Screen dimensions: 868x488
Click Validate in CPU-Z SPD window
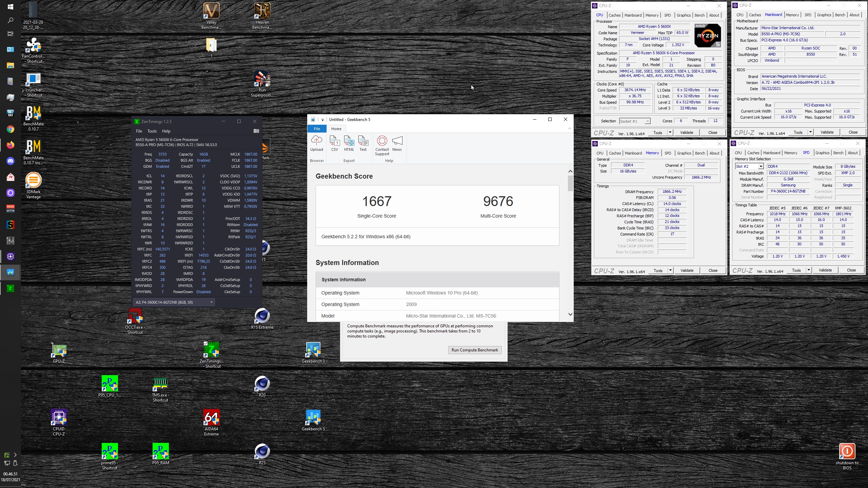(x=825, y=270)
